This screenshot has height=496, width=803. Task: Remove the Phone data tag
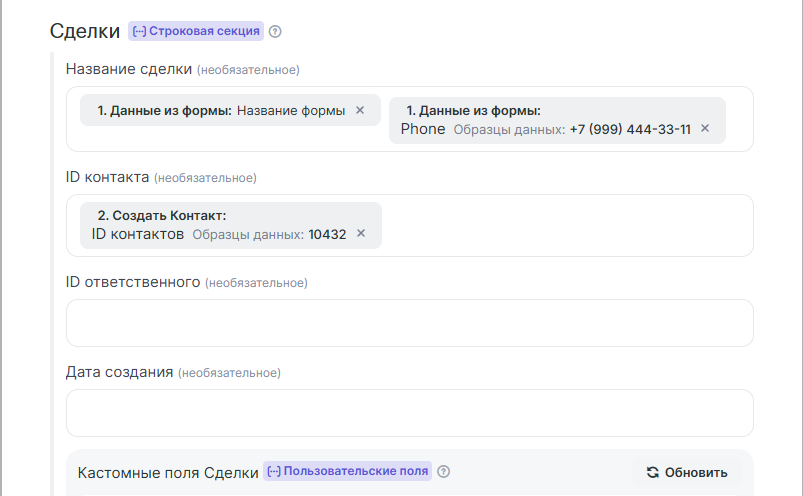[705, 128]
